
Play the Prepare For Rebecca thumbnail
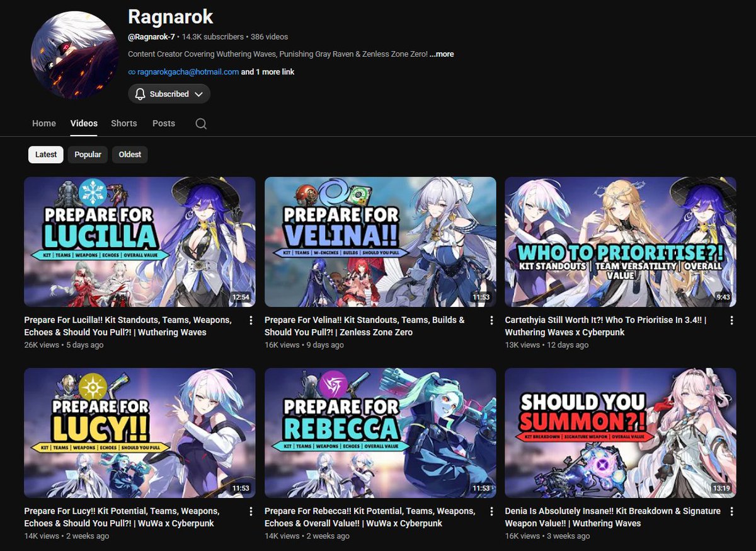pos(381,433)
